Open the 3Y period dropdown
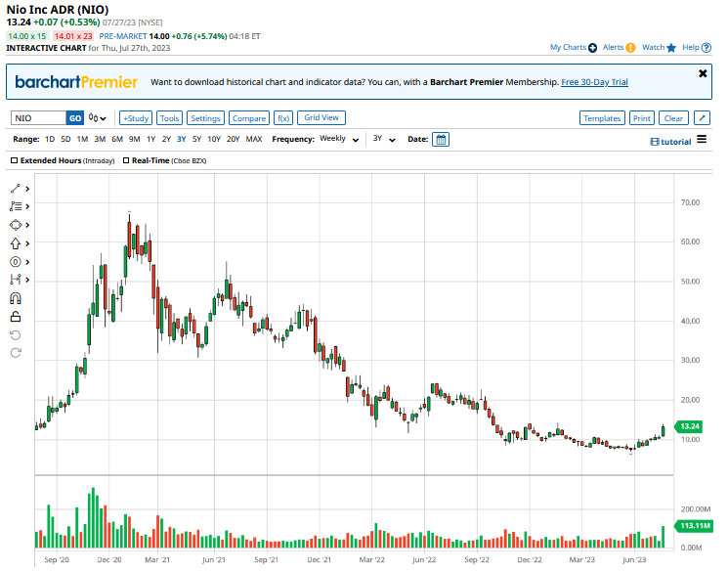 (384, 139)
